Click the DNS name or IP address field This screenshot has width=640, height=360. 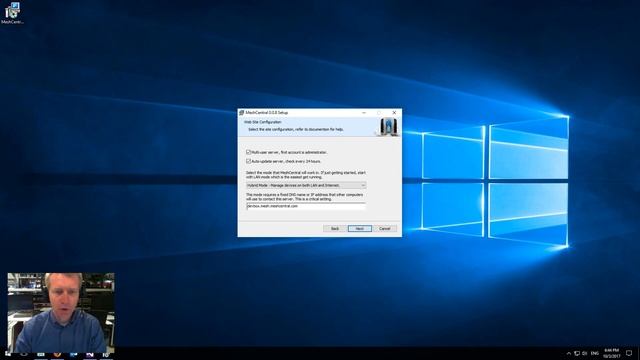coord(306,207)
